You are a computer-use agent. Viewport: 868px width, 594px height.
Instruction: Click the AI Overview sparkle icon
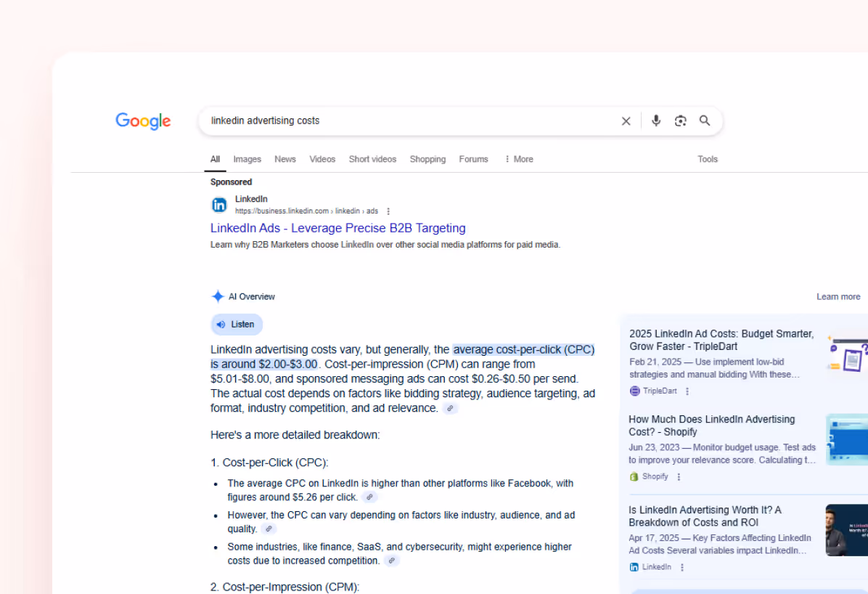[x=218, y=296]
